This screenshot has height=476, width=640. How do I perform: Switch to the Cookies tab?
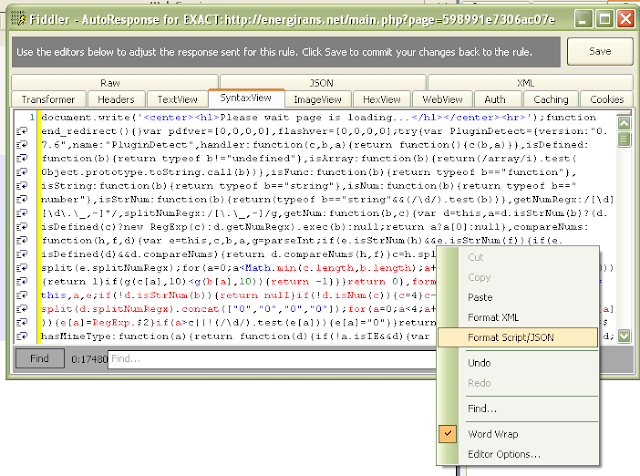[607, 99]
